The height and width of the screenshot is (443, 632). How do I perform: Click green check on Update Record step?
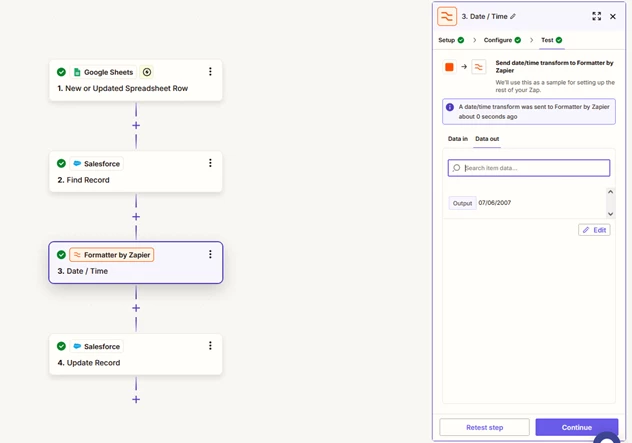pyautogui.click(x=61, y=346)
